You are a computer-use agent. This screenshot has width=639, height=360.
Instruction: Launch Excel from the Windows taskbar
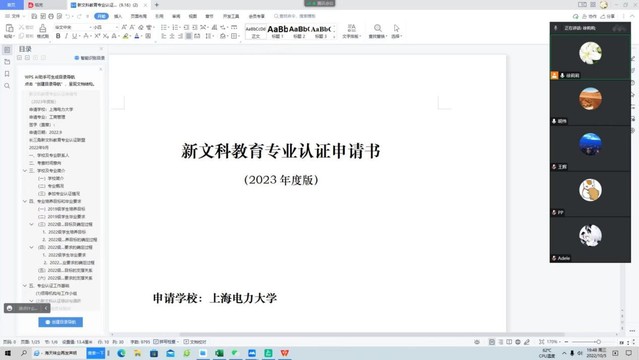219,353
